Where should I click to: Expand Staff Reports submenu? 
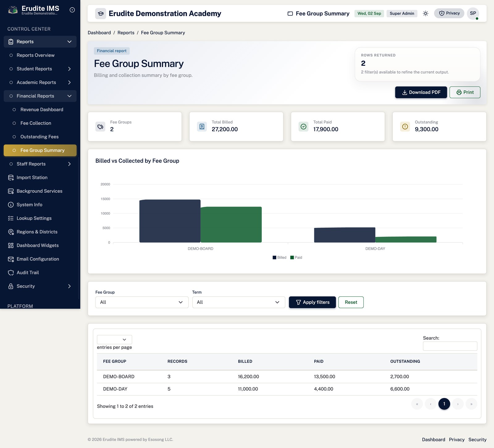pos(69,164)
